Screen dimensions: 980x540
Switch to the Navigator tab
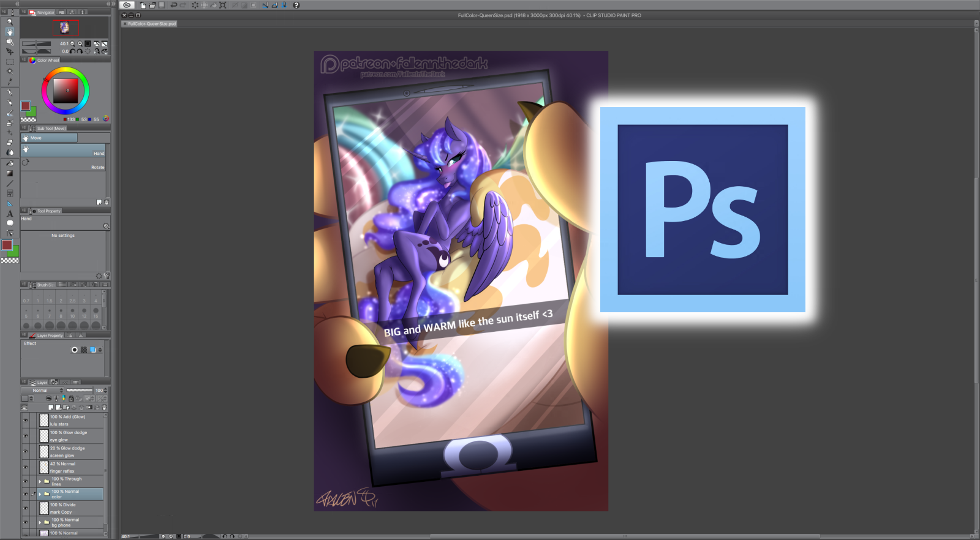point(42,12)
